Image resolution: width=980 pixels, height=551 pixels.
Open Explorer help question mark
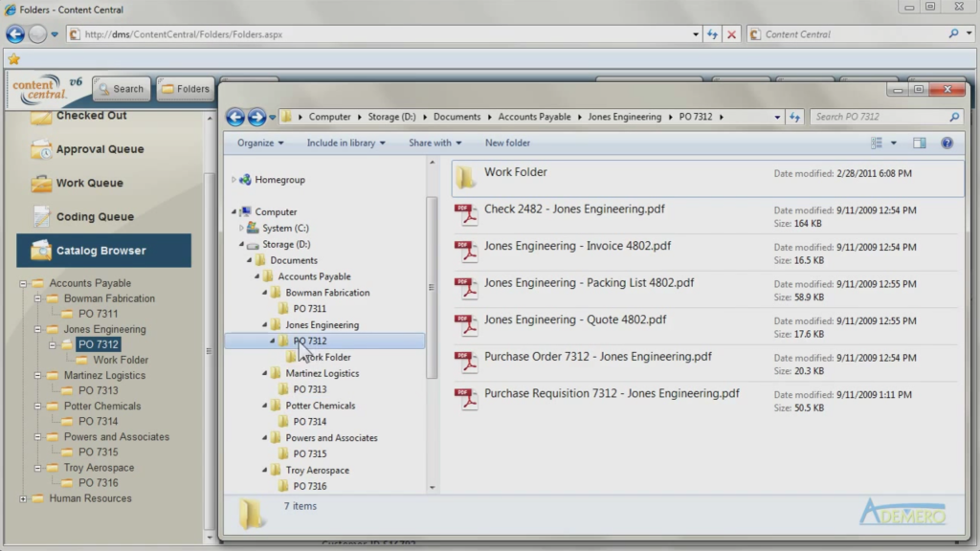tap(947, 143)
